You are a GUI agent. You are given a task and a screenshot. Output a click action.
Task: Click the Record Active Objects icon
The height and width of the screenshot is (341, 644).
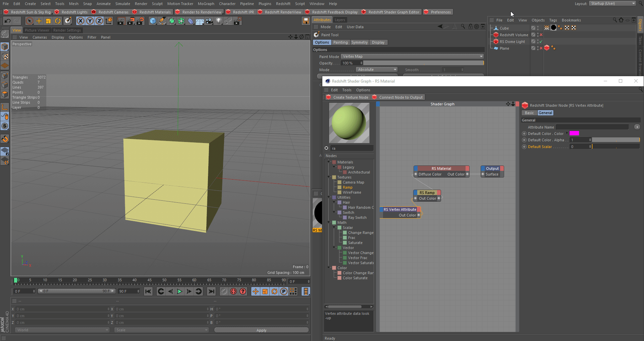[x=224, y=291]
